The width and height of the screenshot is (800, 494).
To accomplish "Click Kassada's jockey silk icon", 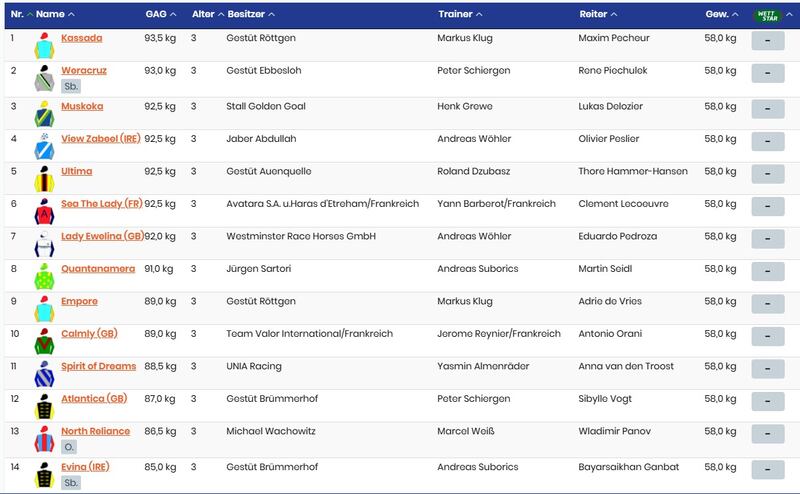I will click(44, 45).
